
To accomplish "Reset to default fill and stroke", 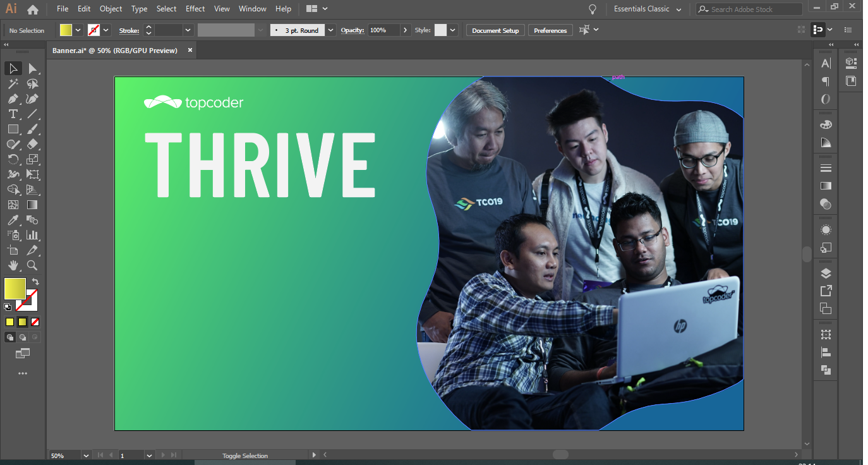I will click(x=8, y=307).
